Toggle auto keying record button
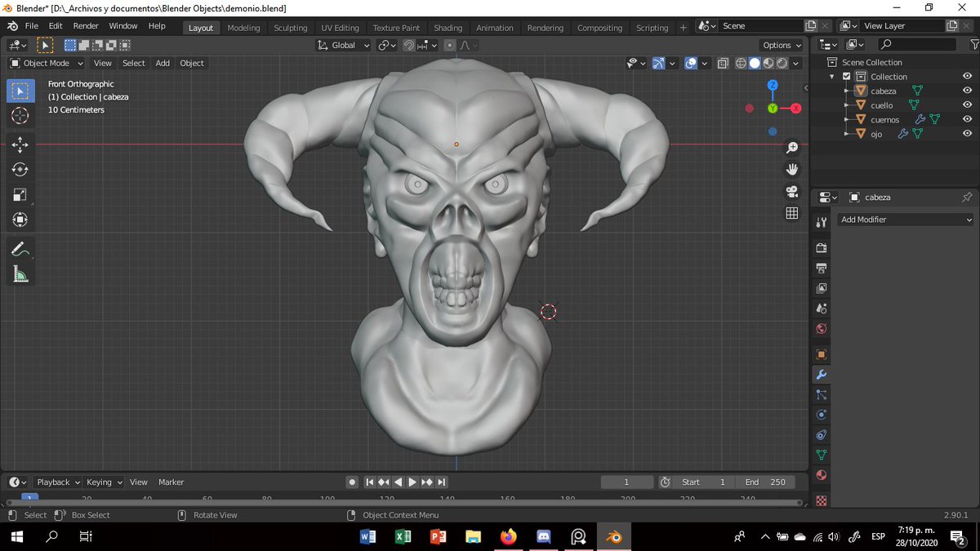 [x=352, y=482]
